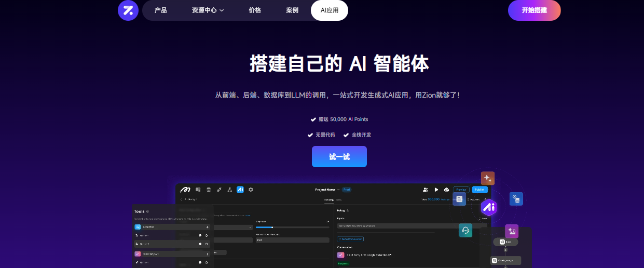Click the Temperature slider
The image size is (644, 268).
pyautogui.click(x=292, y=227)
